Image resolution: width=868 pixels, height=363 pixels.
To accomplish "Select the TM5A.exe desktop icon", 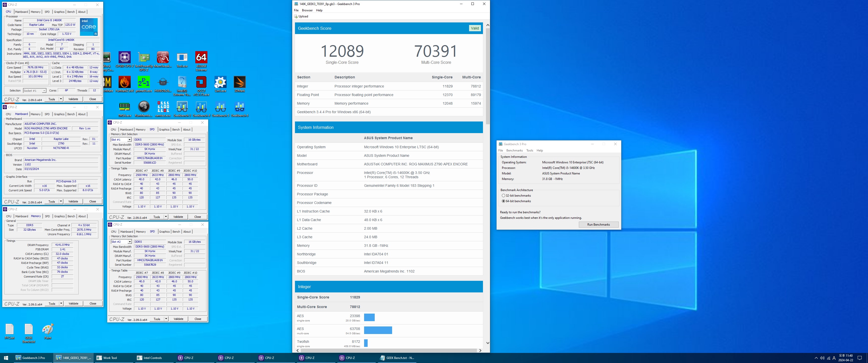I will (124, 109).
